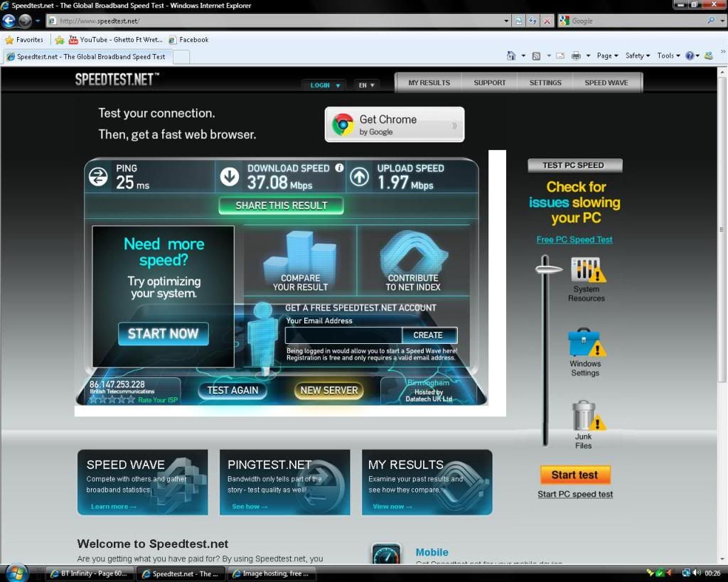The image size is (728, 582).
Task: Click the IE Home toolbar icon
Action: coord(510,55)
